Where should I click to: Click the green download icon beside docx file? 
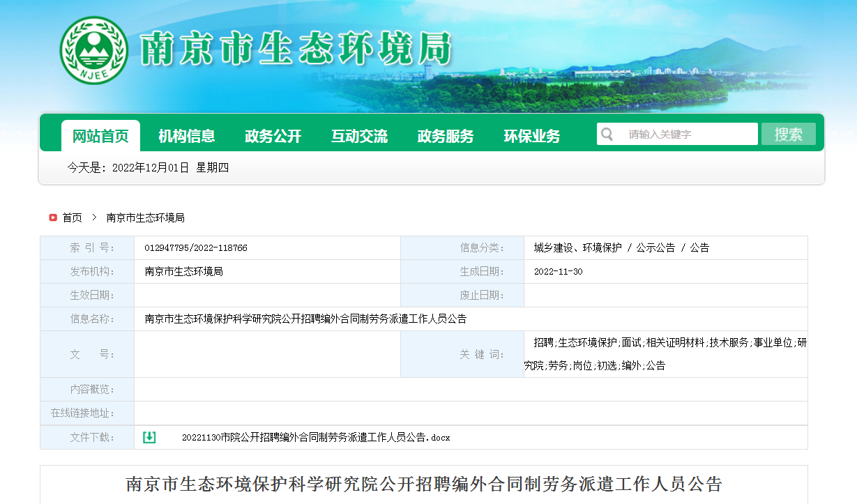pos(149,437)
